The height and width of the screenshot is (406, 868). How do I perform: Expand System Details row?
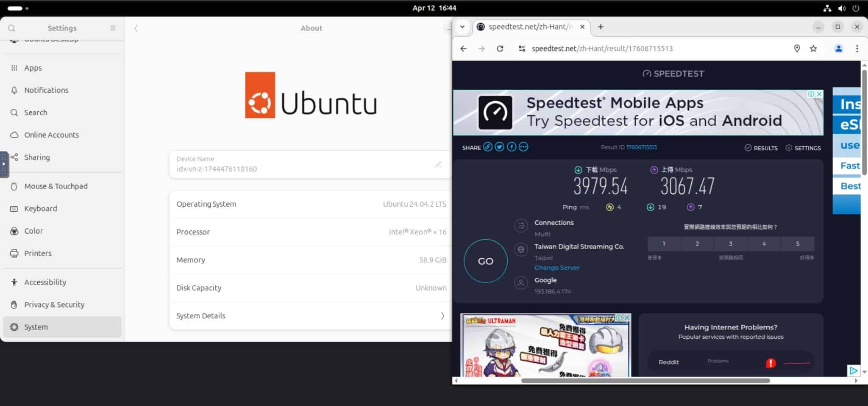point(310,316)
